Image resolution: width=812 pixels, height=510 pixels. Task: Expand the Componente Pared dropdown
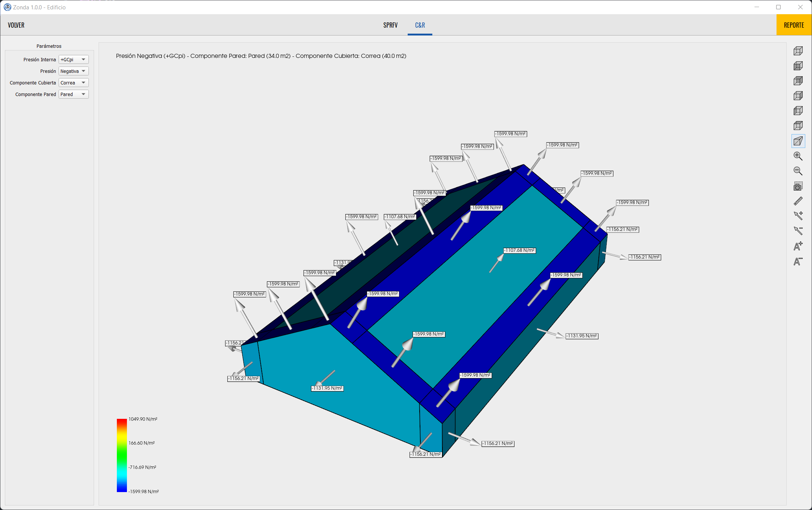point(74,94)
